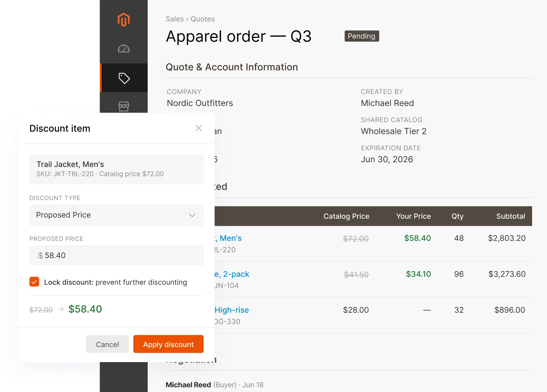Select the Sales tag icon in sidebar
Screen dimensions: 547x392
124,78
